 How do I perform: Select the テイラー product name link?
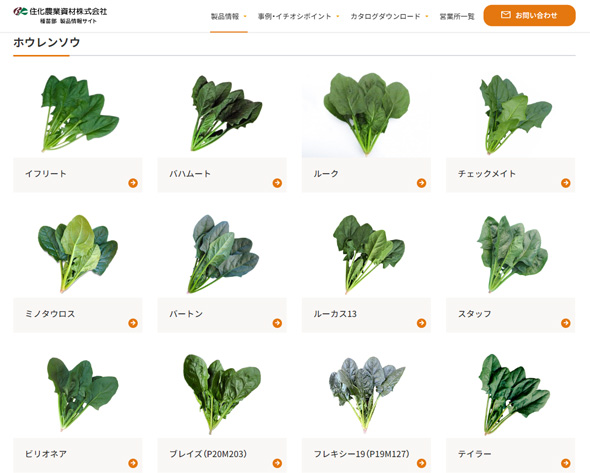(474, 454)
